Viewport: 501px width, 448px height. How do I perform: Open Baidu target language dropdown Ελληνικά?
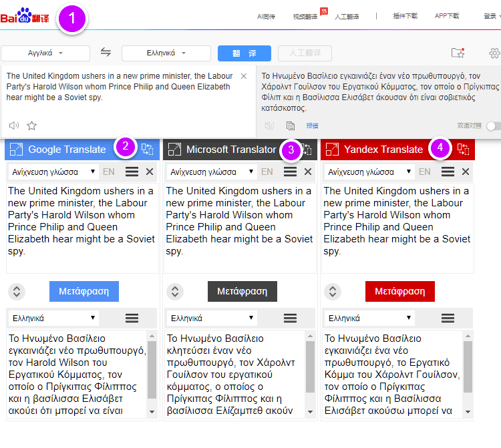(166, 53)
